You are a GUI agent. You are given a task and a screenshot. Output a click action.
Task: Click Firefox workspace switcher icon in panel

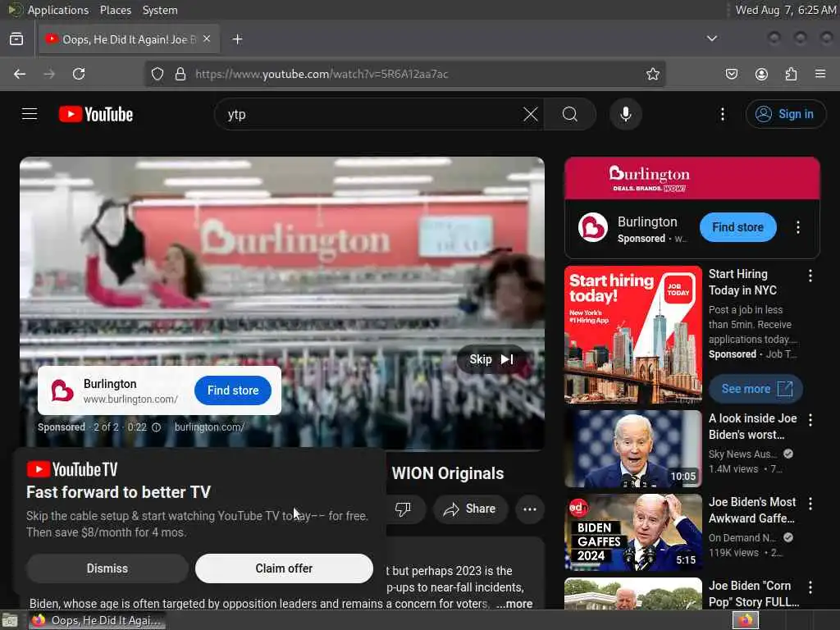point(746,620)
